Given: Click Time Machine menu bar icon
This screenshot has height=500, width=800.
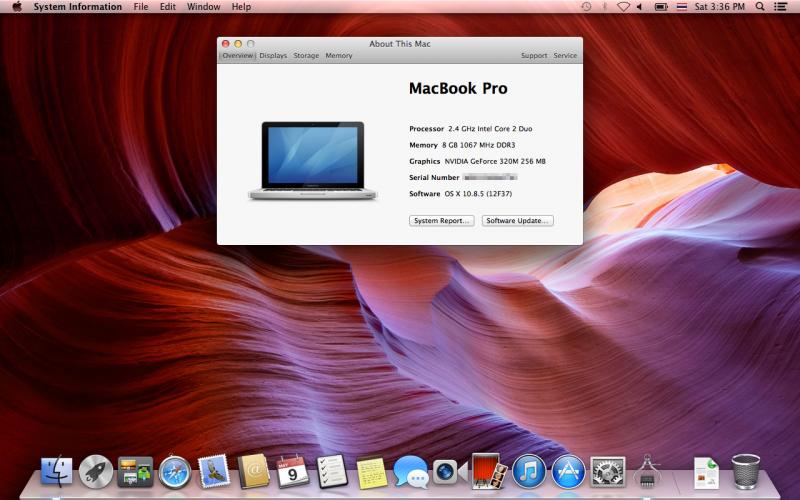Looking at the screenshot, I should click(x=586, y=7).
